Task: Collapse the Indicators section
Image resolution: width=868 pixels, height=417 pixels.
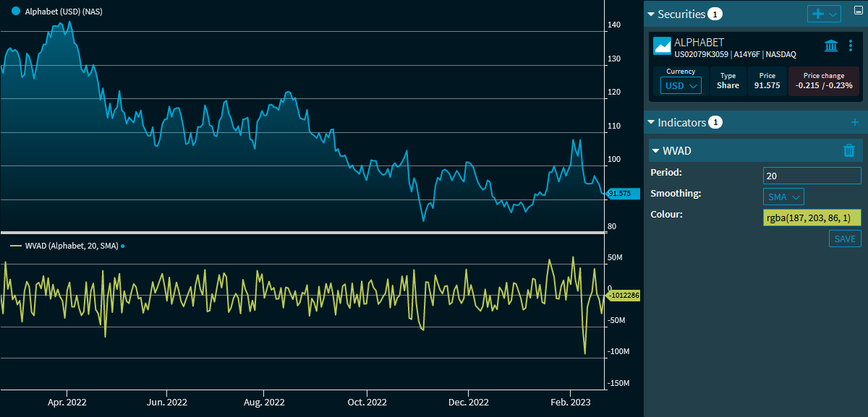Action: [650, 123]
